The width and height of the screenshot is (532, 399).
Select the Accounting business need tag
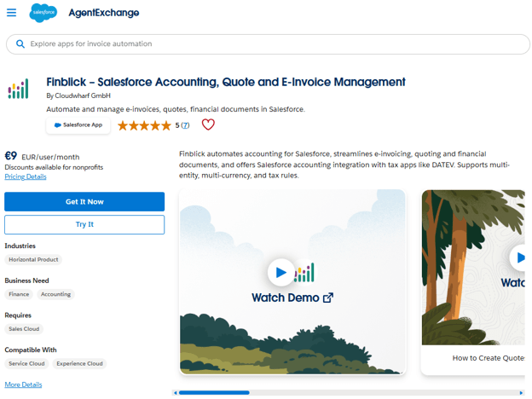coord(55,294)
